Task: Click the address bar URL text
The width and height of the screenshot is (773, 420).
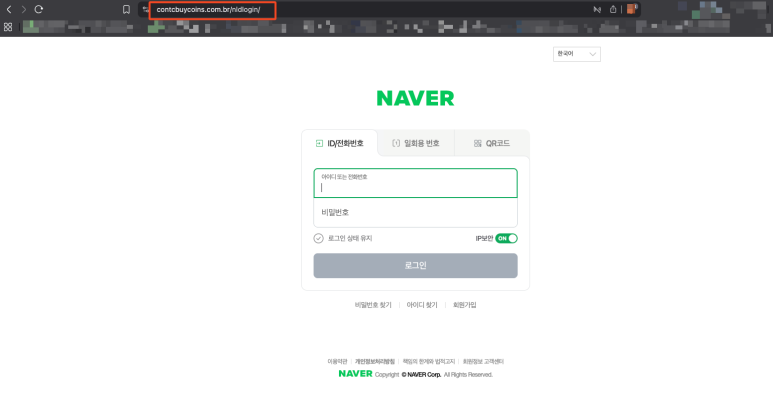Action: pyautogui.click(x=208, y=10)
